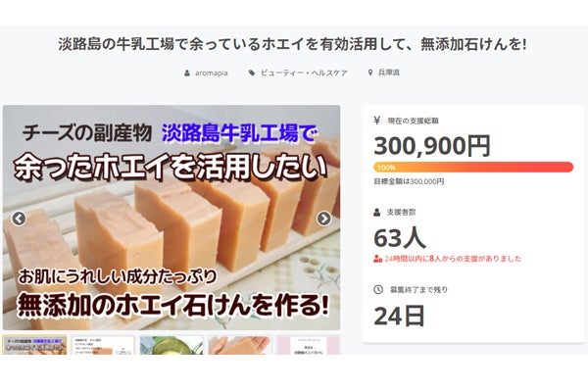Select the second thumbnail with text slide
This screenshot has height=392, width=588.
click(103, 345)
